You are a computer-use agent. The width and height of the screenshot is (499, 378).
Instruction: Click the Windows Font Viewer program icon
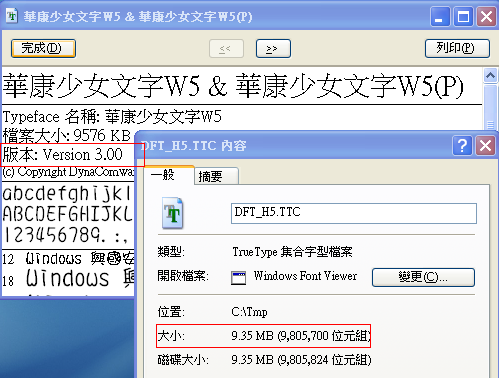pos(239,278)
